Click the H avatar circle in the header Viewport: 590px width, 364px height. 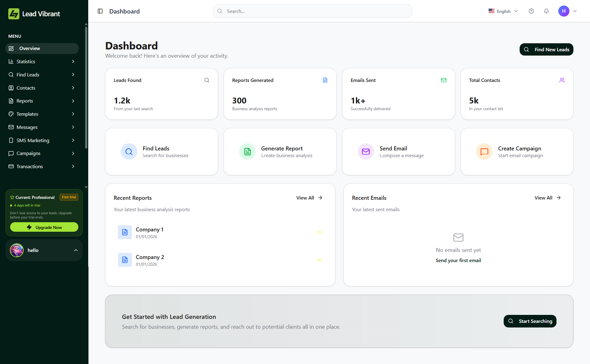[x=564, y=11]
